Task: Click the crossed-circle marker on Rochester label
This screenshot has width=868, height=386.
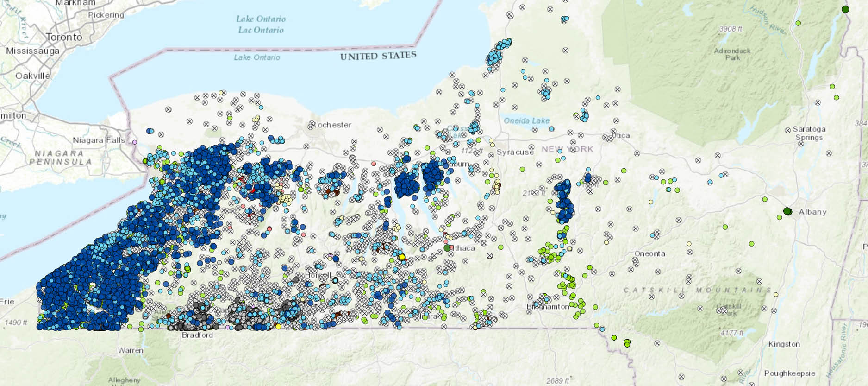Action: 313,125
